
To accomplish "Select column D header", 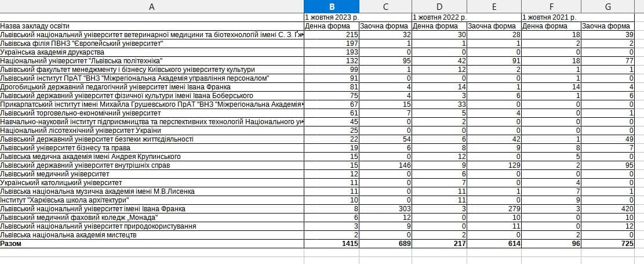I will point(439,6).
